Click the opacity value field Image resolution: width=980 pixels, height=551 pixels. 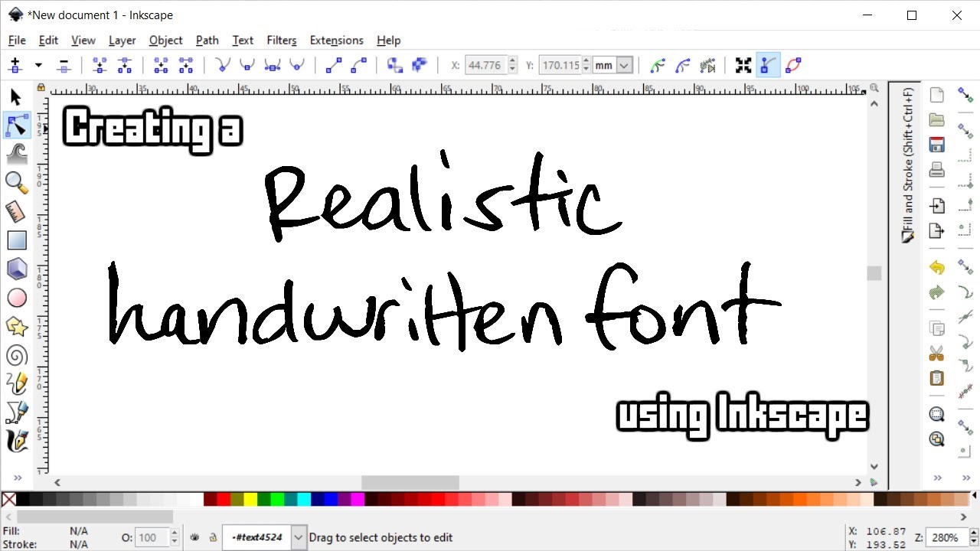tap(152, 537)
